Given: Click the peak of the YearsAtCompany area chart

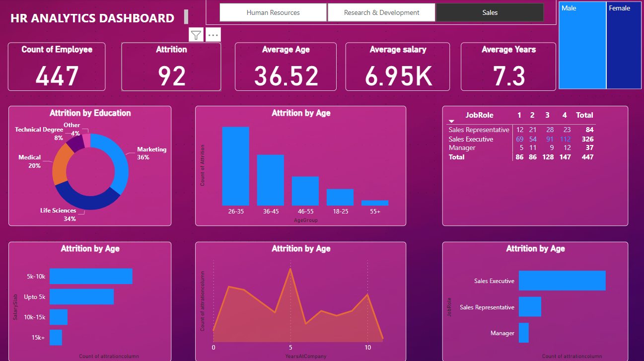Looking at the screenshot, I should coord(291,269).
